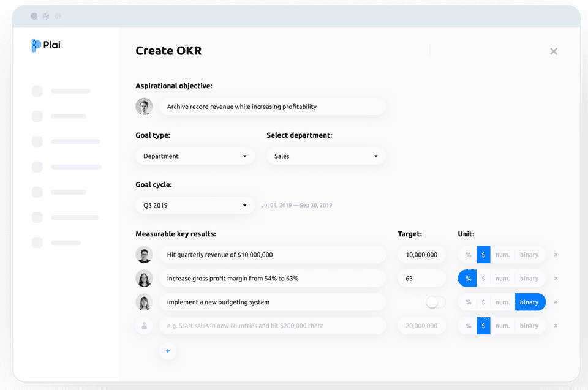
Task: Close the Create OKR dialog
Action: [x=554, y=51]
